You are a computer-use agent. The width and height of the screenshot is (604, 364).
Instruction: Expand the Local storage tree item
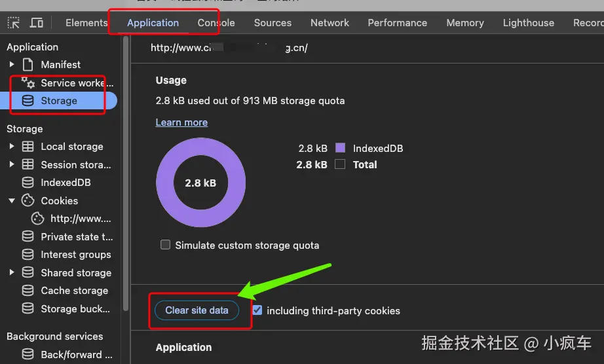point(12,147)
